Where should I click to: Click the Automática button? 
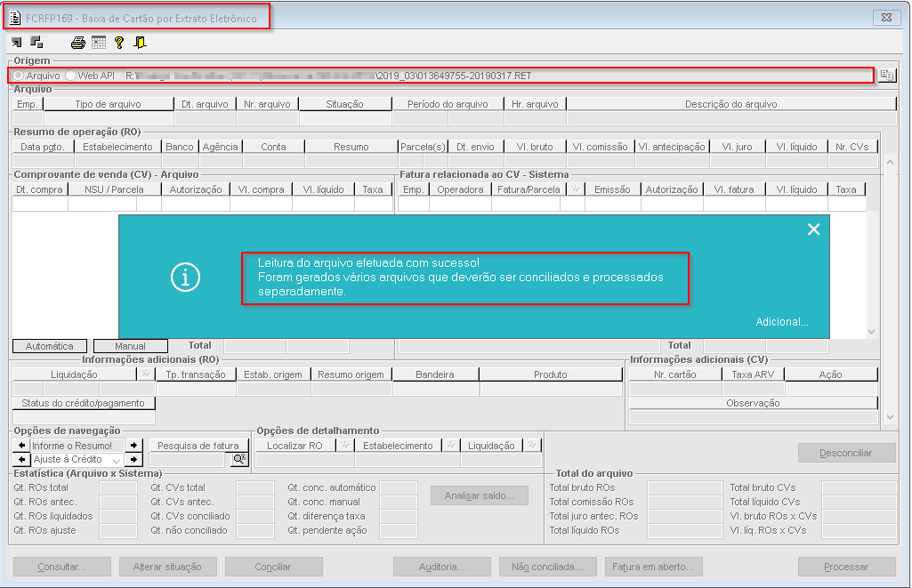50,346
